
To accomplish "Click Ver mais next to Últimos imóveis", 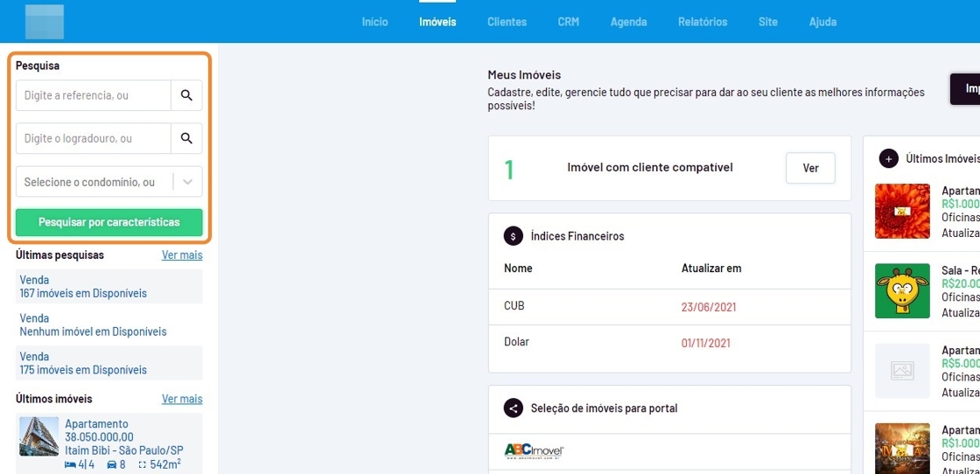I will 182,399.
